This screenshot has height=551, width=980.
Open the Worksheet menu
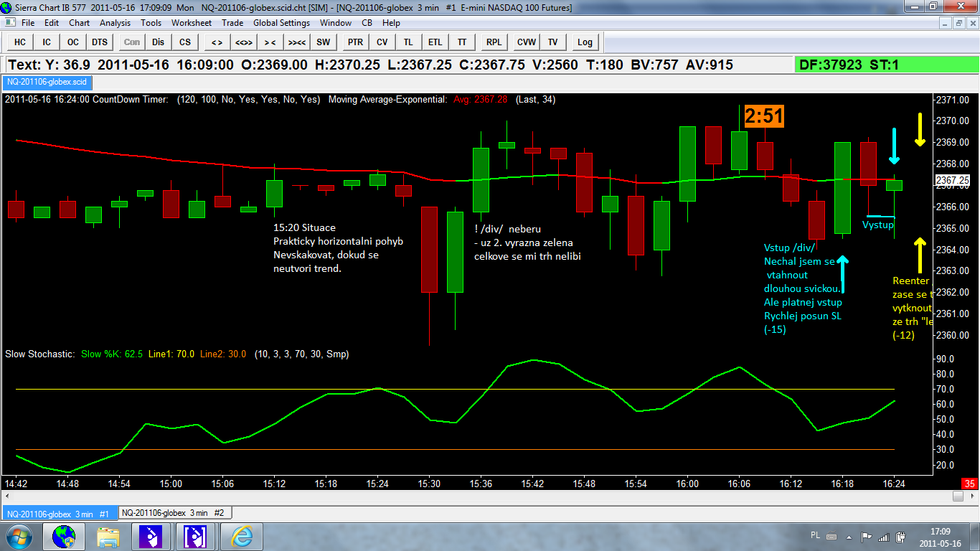click(192, 23)
